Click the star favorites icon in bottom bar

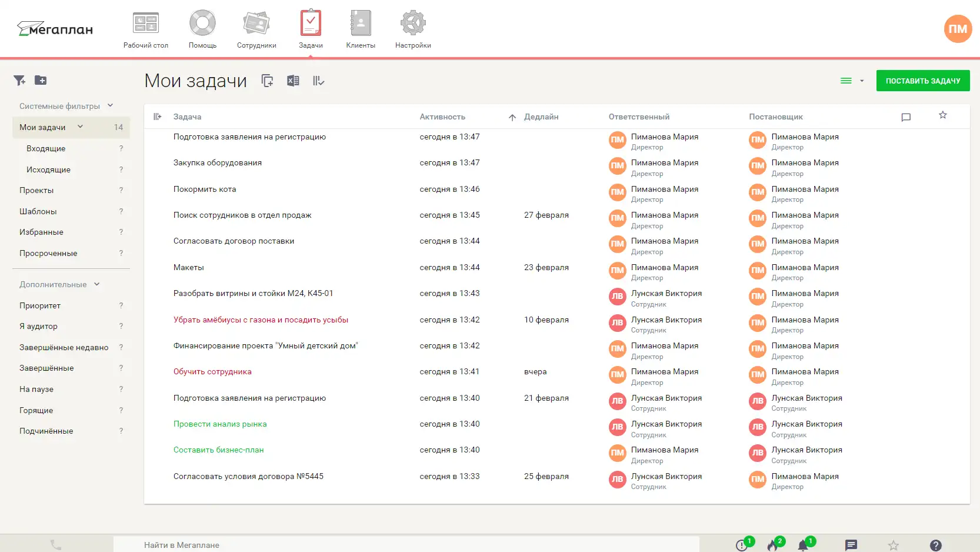click(894, 546)
